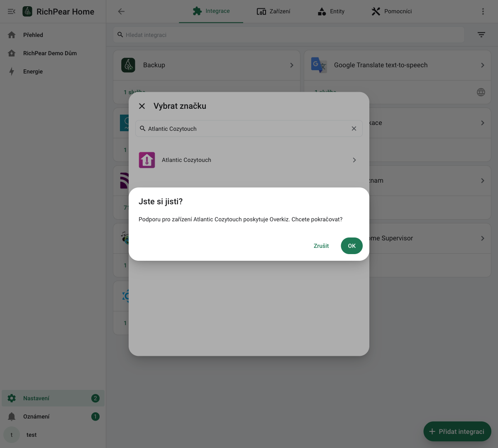Image resolution: width=498 pixels, height=448 pixels.
Task: Expand the Supervisor card chevron
Action: coord(483,238)
